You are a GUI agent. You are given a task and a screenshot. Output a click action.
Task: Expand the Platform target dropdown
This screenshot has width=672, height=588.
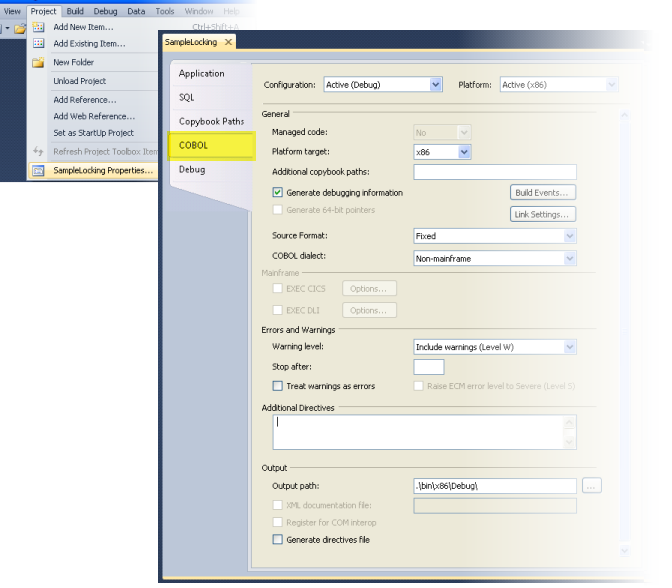pyautogui.click(x=442, y=152)
